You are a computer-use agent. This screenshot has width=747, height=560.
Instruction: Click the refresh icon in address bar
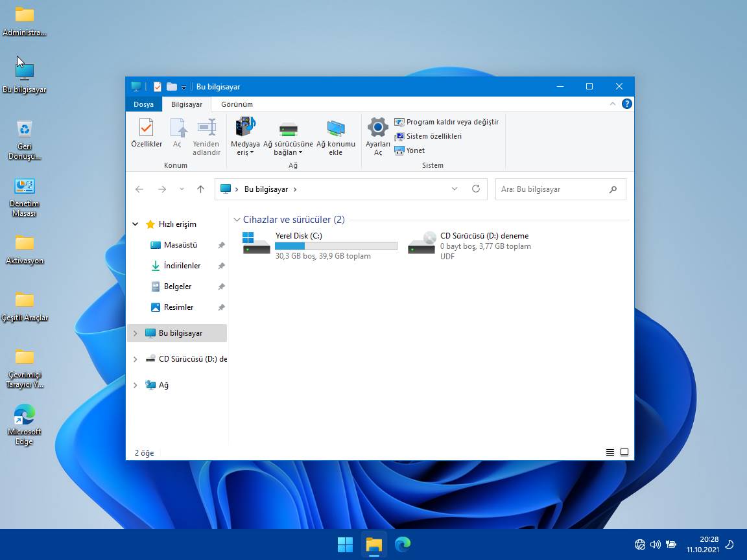coord(476,189)
